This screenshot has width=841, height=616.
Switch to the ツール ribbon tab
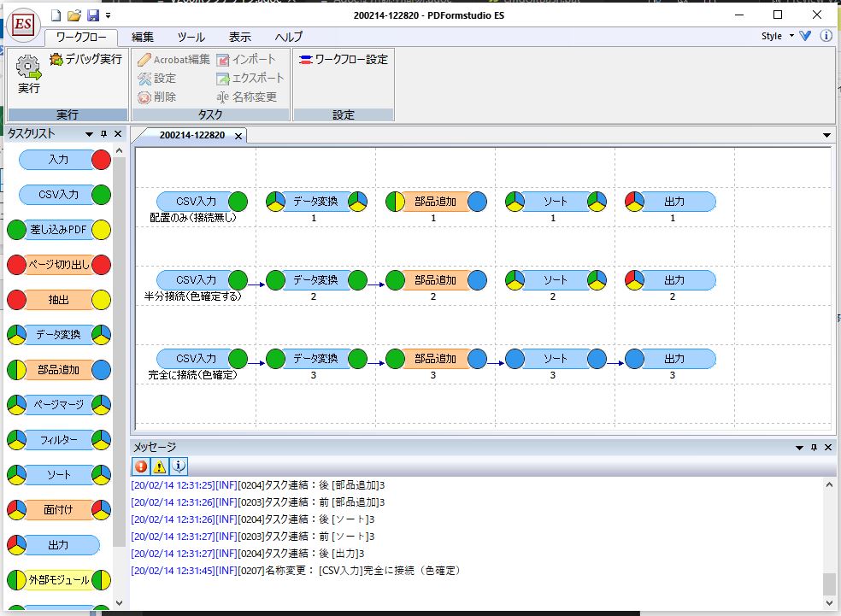tap(191, 37)
